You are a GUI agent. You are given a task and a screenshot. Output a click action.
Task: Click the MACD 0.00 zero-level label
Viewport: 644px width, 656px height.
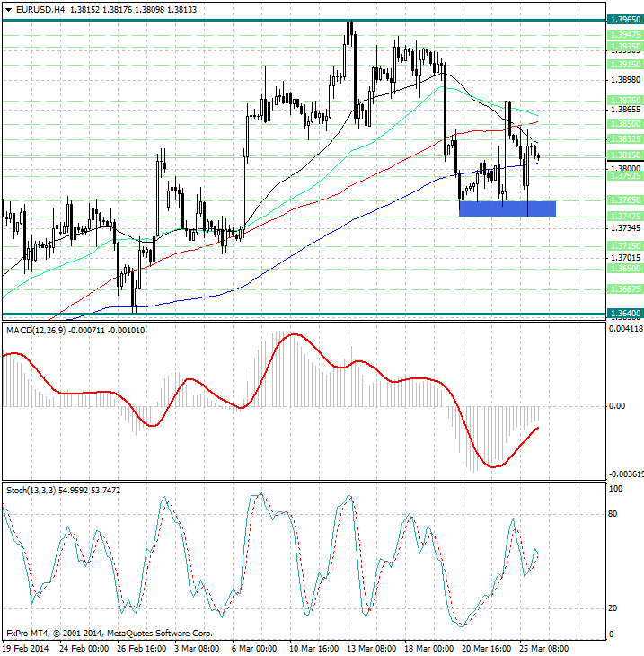pyautogui.click(x=618, y=406)
